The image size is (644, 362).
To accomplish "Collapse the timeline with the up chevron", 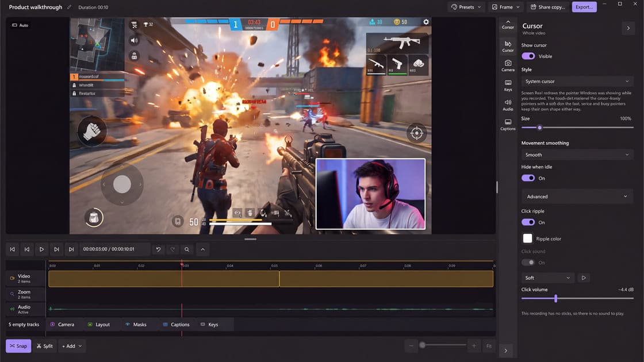I will pyautogui.click(x=203, y=249).
